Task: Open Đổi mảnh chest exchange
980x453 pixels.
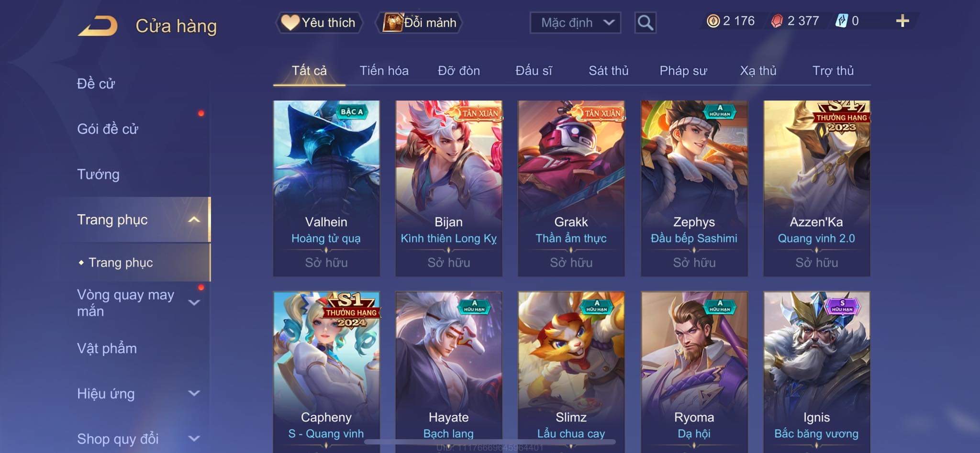Action: tap(420, 22)
